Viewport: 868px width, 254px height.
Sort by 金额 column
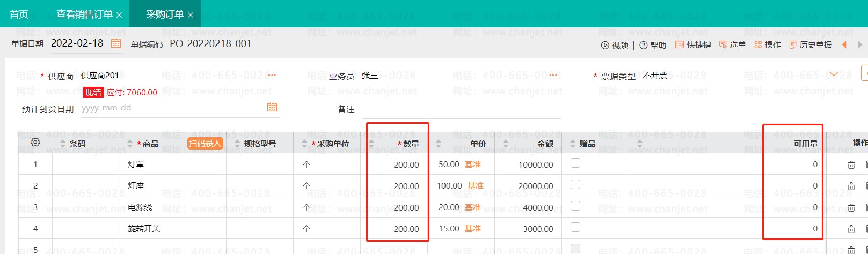click(x=506, y=144)
